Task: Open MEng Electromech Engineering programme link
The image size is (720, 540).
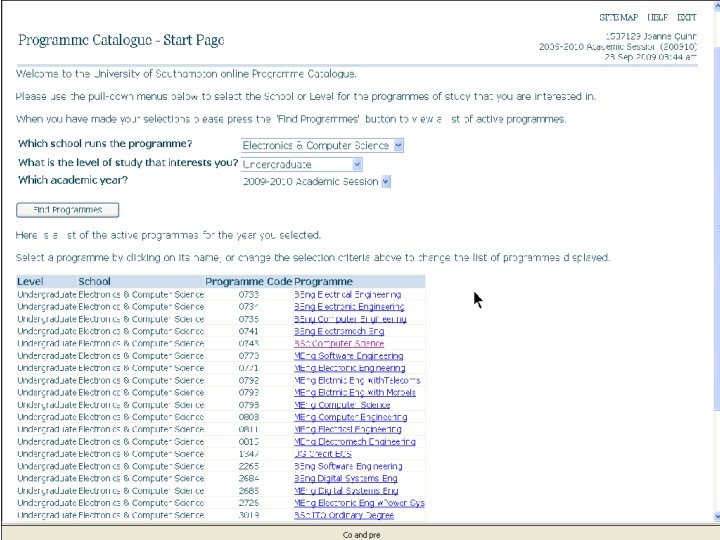Action: [354, 442]
